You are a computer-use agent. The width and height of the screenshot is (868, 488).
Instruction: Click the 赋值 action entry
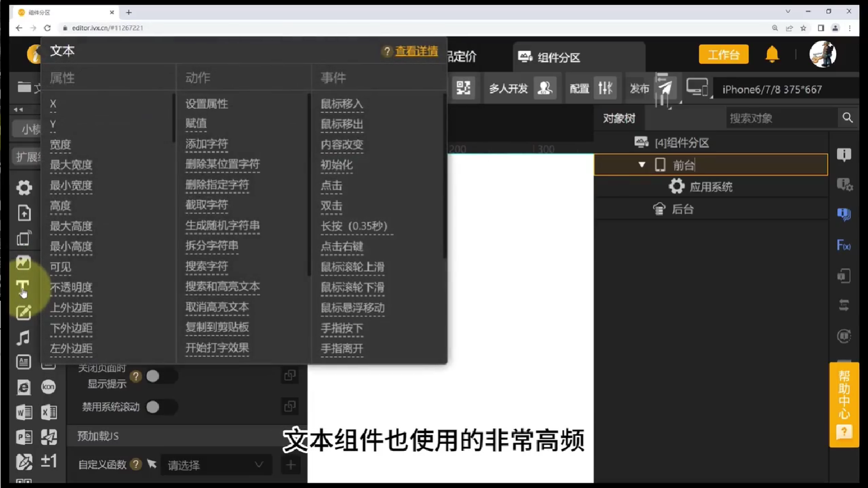[196, 123]
